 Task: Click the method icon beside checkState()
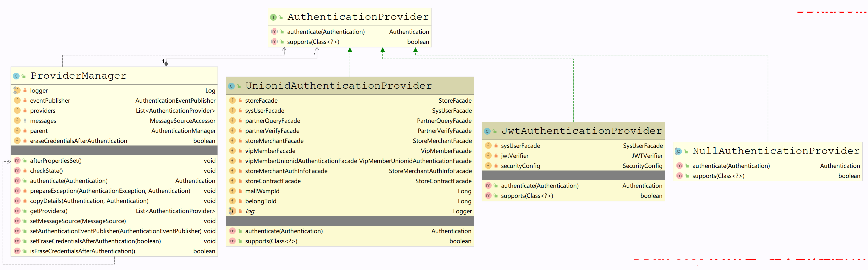(x=17, y=171)
